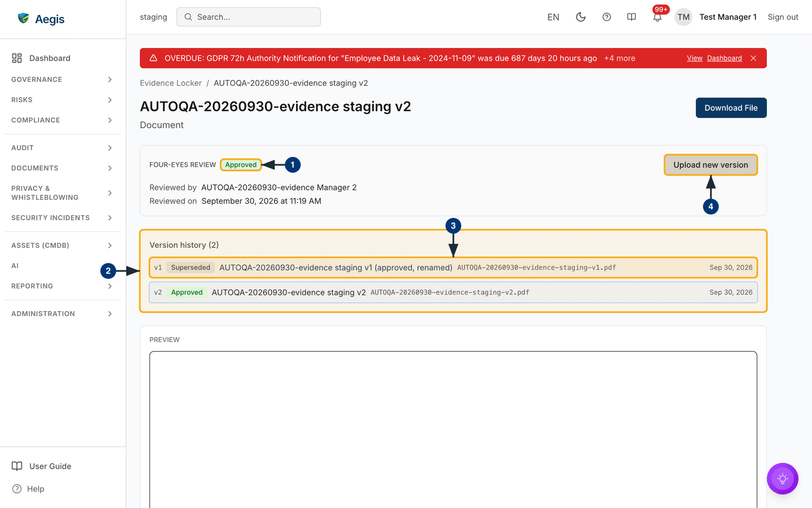Expand Privacy & Whistleblowing section
The image size is (812, 508).
[62, 193]
